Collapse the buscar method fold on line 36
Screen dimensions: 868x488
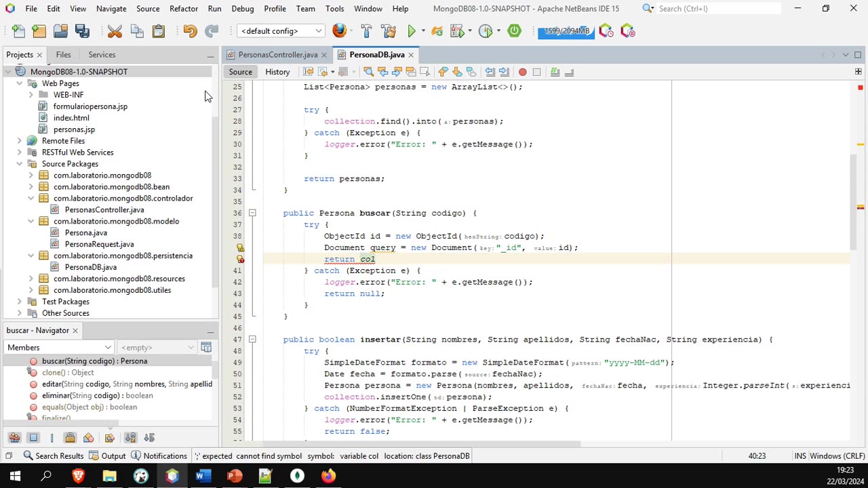(252, 213)
